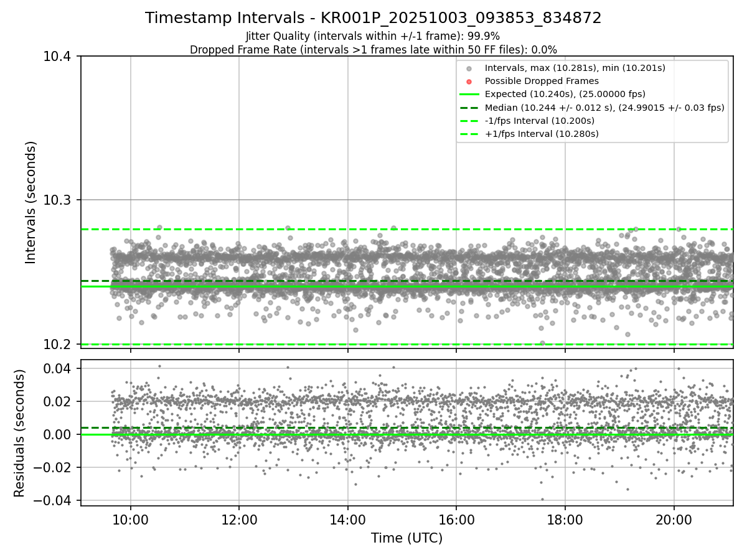
Task: Click the 'Residuals (seconds)' y-axis label
Action: (19, 432)
